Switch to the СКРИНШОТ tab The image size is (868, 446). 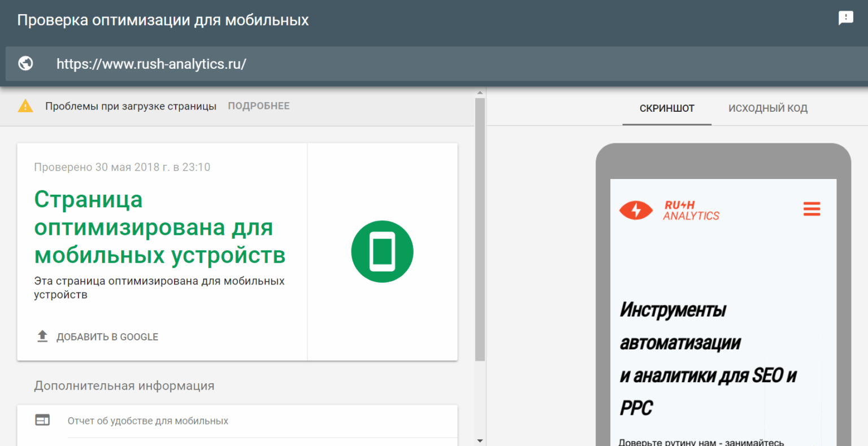[x=667, y=108]
